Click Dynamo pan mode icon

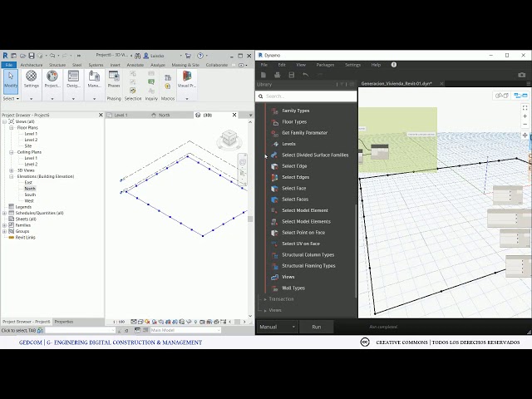pyautogui.click(x=525, y=135)
